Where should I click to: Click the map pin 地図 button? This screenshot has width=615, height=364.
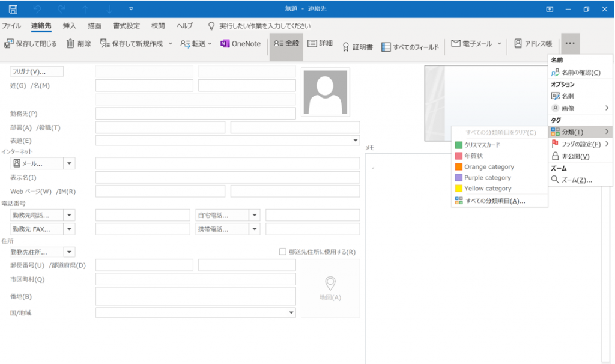(330, 288)
